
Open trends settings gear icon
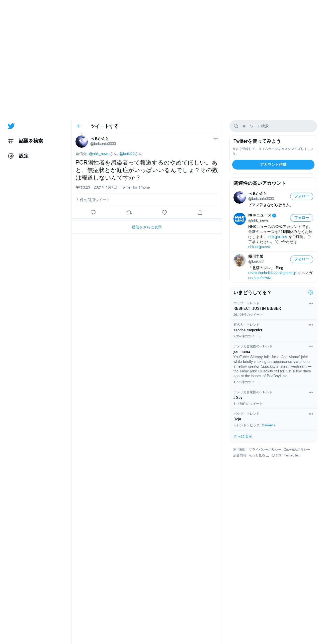310,292
